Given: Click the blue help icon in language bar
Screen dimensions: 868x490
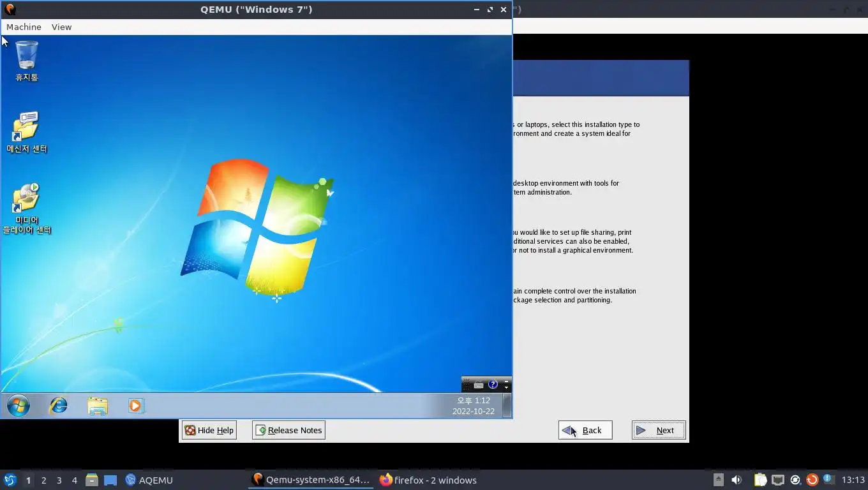Looking at the screenshot, I should (493, 385).
